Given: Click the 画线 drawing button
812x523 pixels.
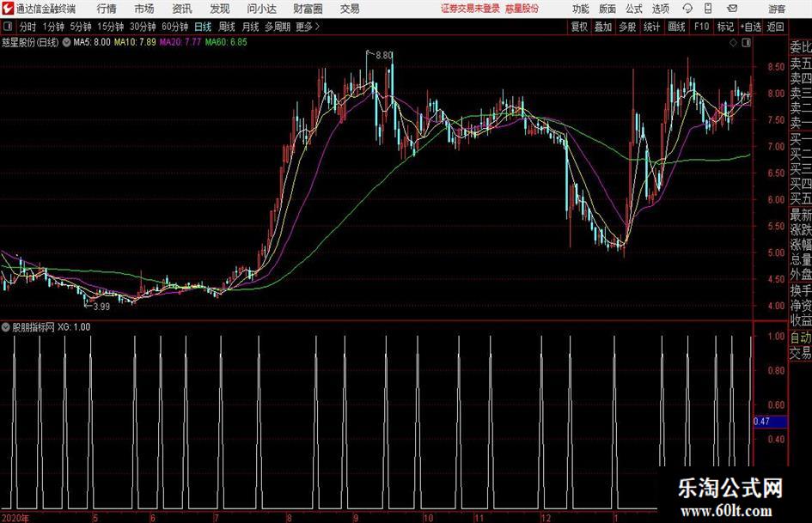Looking at the screenshot, I should (x=676, y=27).
